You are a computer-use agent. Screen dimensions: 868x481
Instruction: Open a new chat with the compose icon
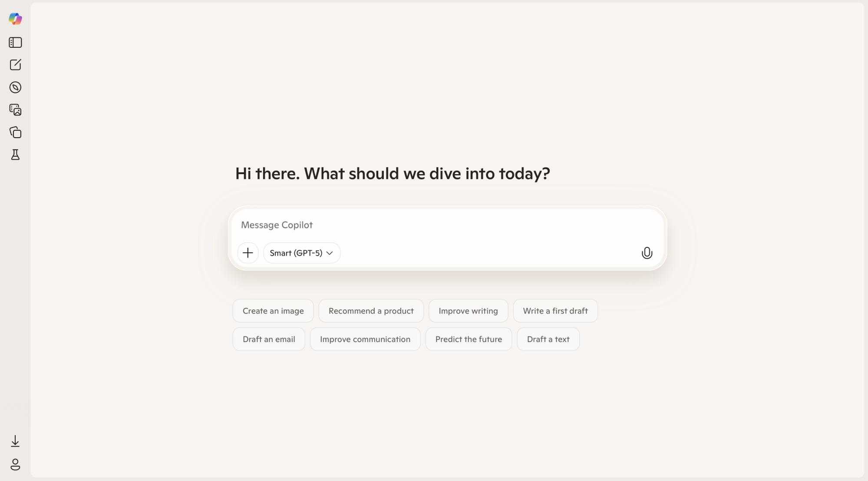pos(16,65)
